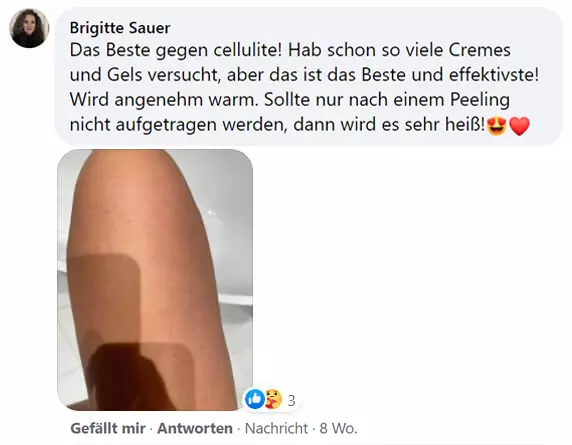
Task: Open the attached leg photo
Action: click(x=155, y=280)
